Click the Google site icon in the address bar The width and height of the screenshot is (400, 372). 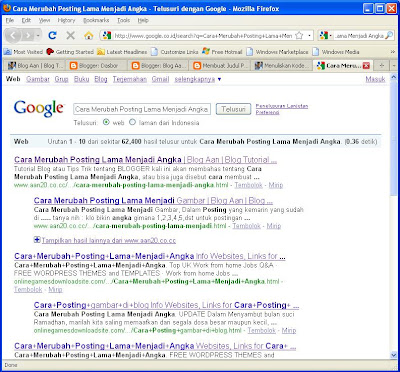[107, 35]
